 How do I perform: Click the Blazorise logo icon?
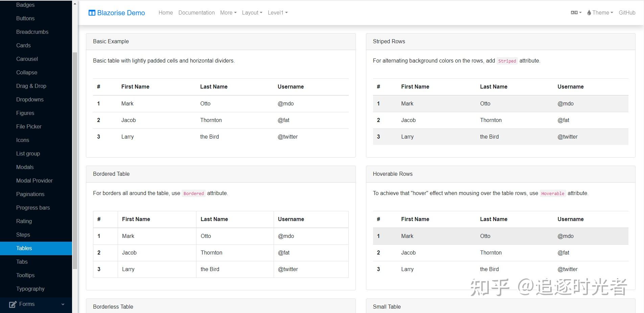click(92, 13)
